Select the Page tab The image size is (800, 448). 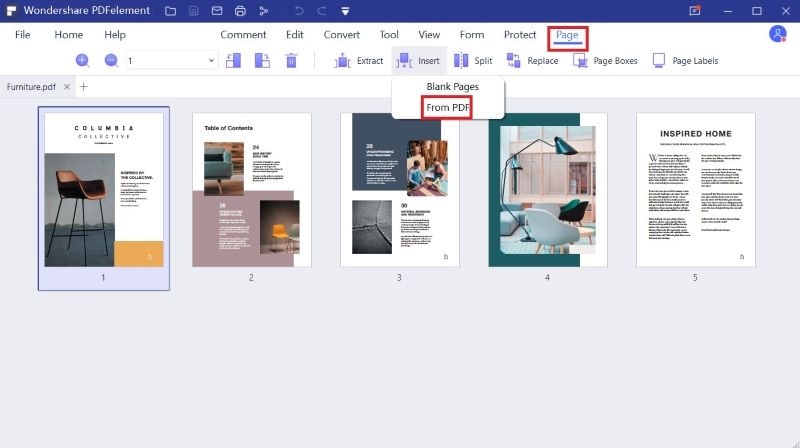[x=567, y=35]
